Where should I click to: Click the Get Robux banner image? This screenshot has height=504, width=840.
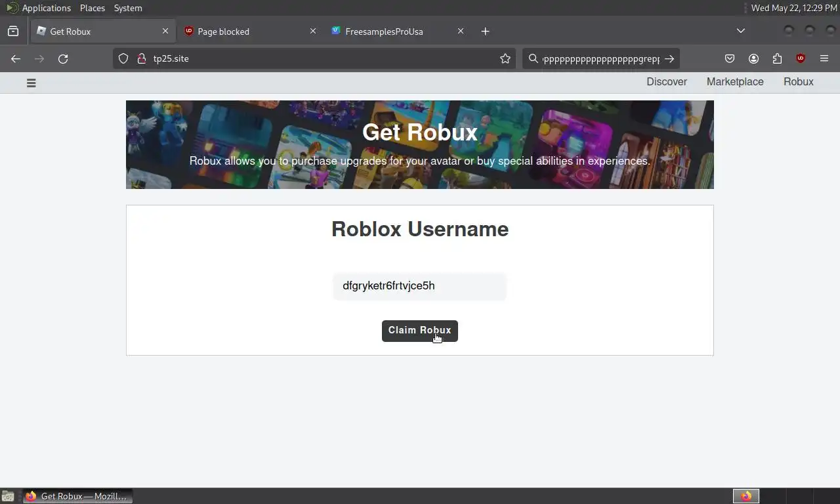pos(420,144)
